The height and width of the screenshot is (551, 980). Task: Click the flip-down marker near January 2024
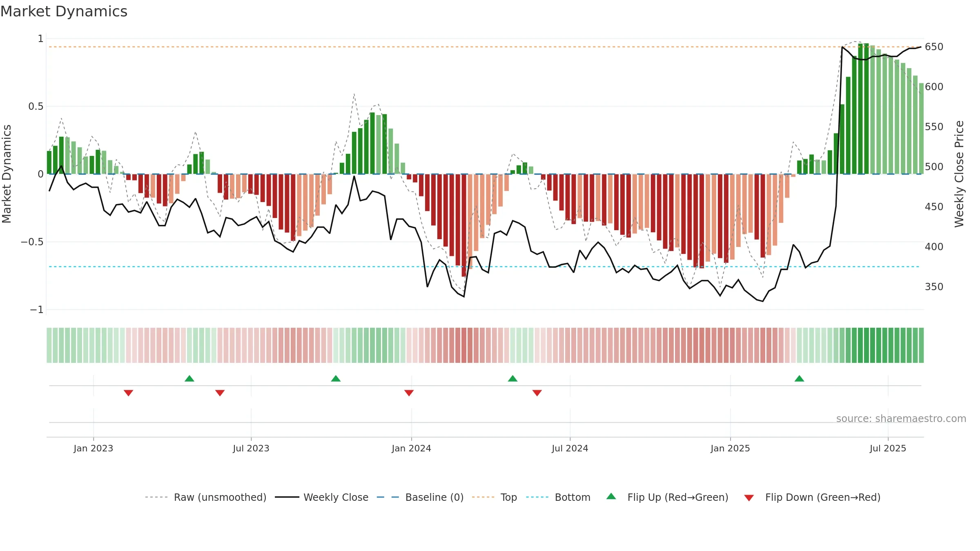point(409,393)
